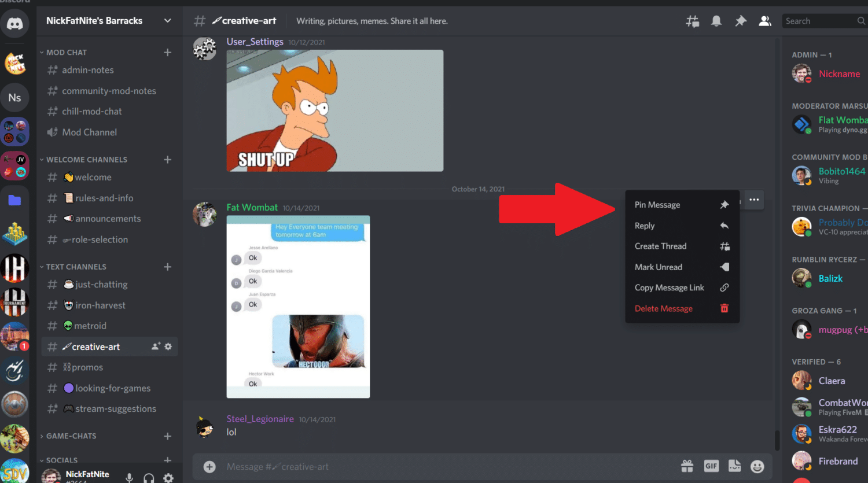Open Nickname admin member profile
868x483 pixels.
(830, 74)
